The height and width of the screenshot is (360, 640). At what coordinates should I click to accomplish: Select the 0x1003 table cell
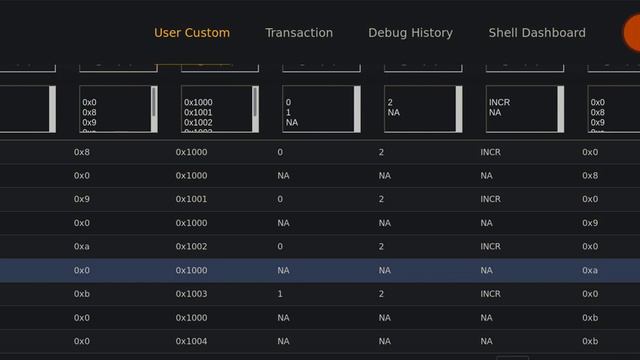coord(191,294)
